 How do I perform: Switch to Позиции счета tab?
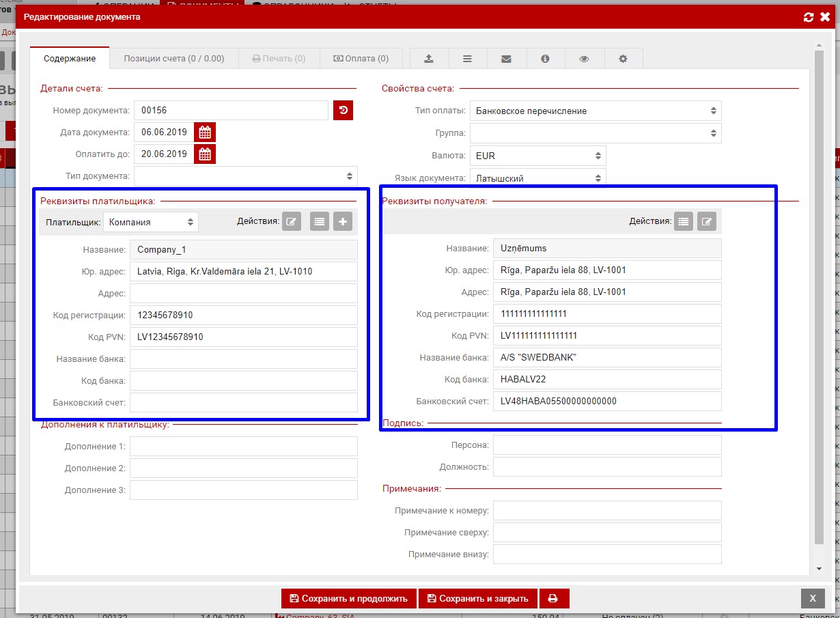click(x=173, y=59)
